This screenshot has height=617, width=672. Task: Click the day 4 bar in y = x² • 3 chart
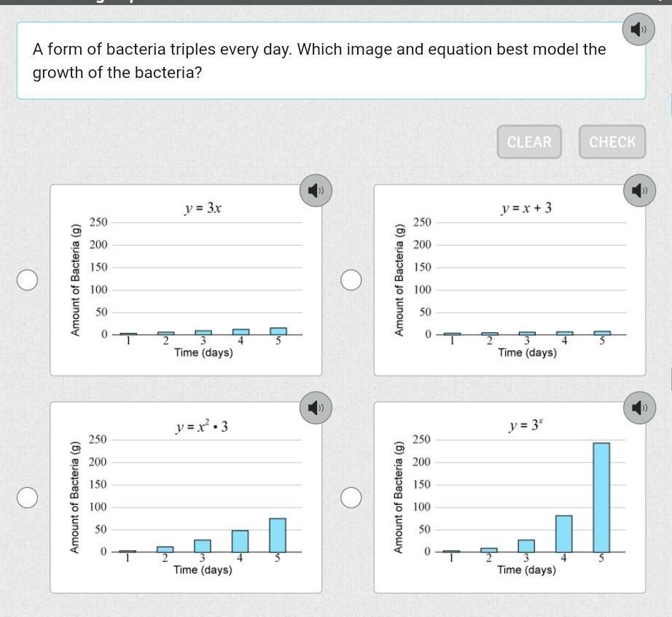[x=240, y=541]
